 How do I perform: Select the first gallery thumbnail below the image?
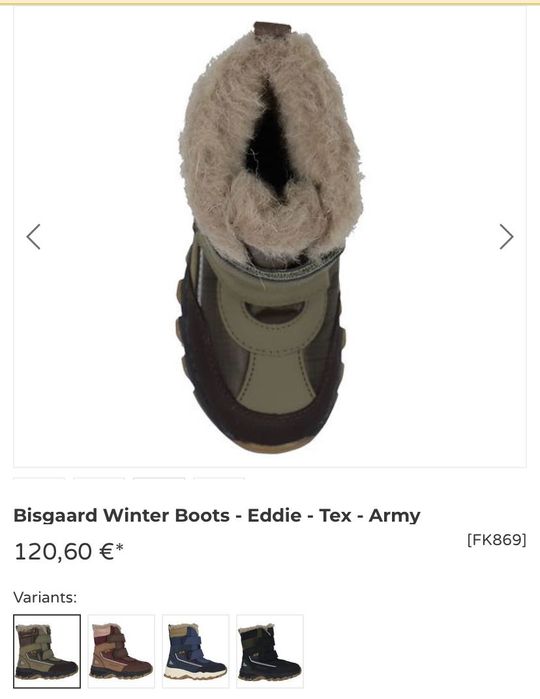39,478
